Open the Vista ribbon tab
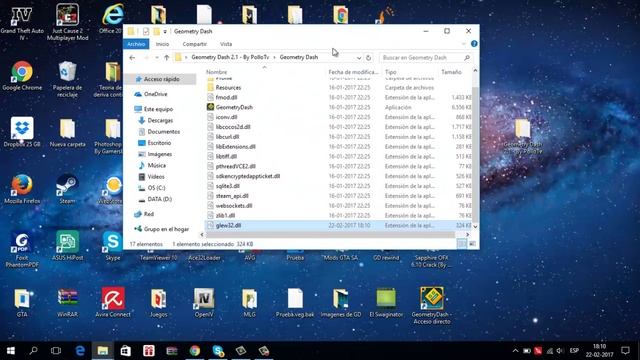 click(226, 44)
